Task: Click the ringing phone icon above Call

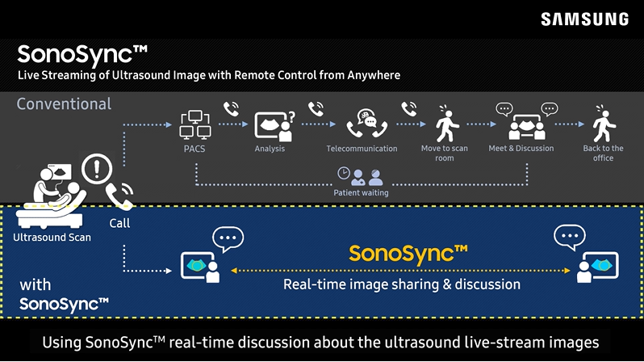Action: (x=120, y=196)
